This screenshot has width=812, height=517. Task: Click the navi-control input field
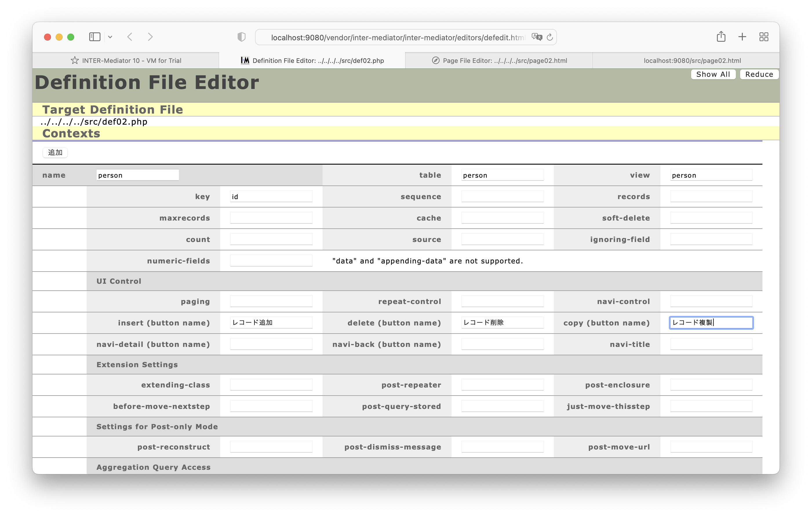(x=711, y=301)
